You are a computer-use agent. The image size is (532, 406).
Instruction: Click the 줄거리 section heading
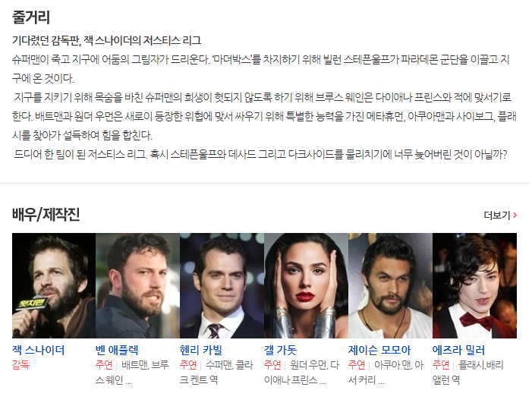(31, 17)
